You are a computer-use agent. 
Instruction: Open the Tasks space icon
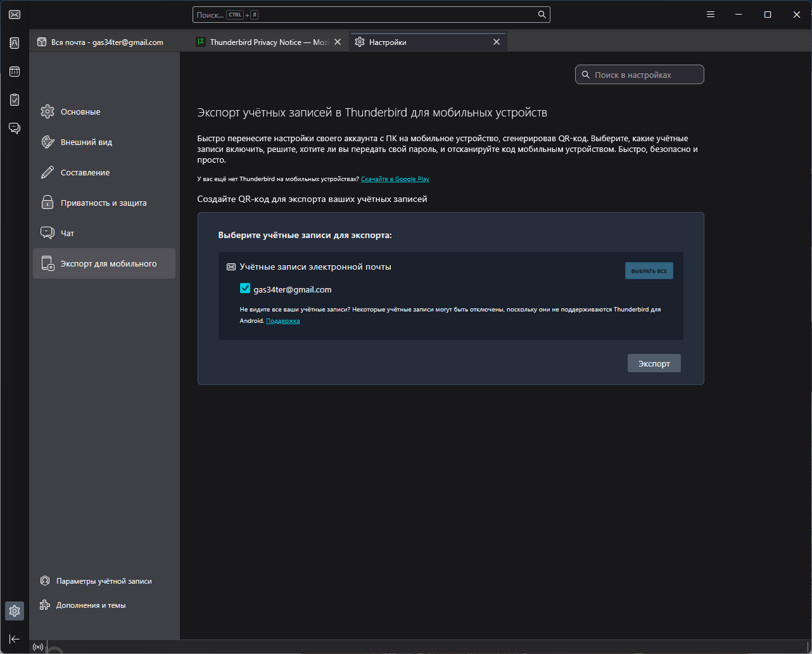(x=15, y=99)
